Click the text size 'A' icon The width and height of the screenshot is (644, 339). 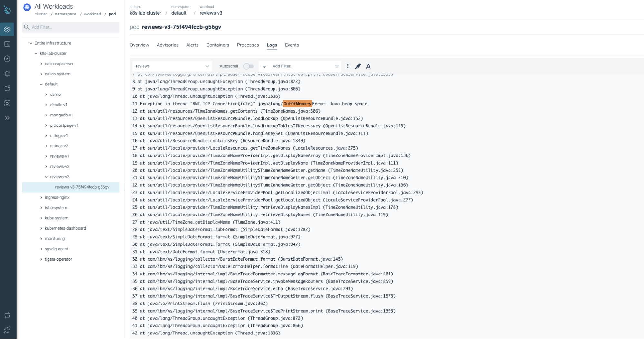(368, 66)
